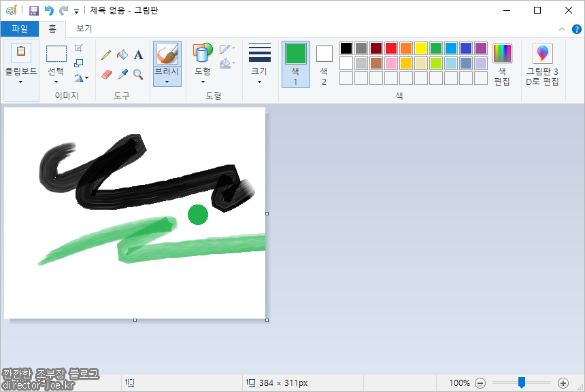The width and height of the screenshot is (585, 392).
Task: Pick the black color swatch
Action: [x=346, y=48]
